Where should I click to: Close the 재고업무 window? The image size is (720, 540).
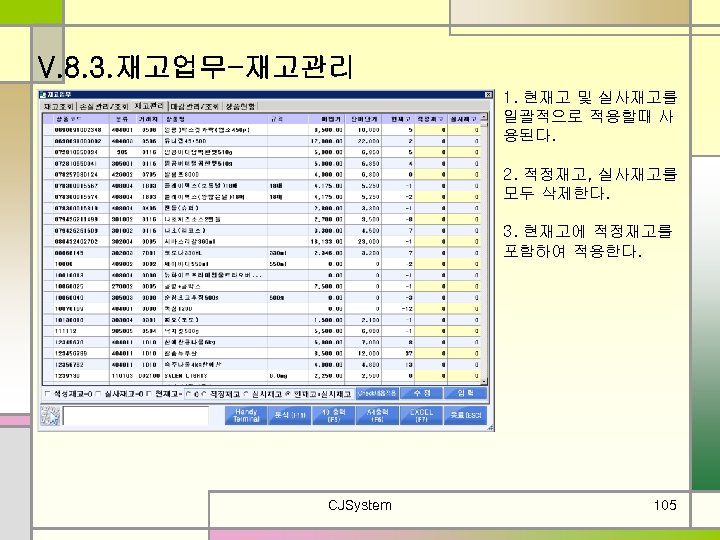point(488,95)
